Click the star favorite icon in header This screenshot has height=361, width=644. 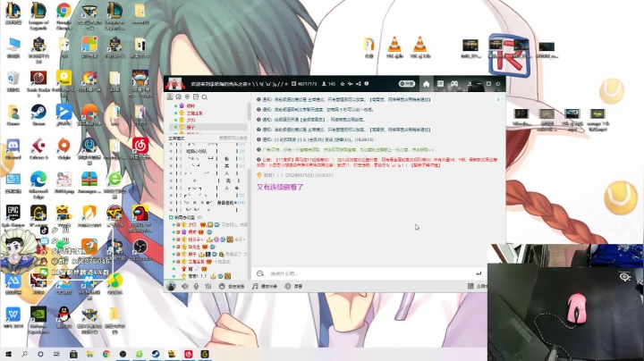(x=342, y=84)
